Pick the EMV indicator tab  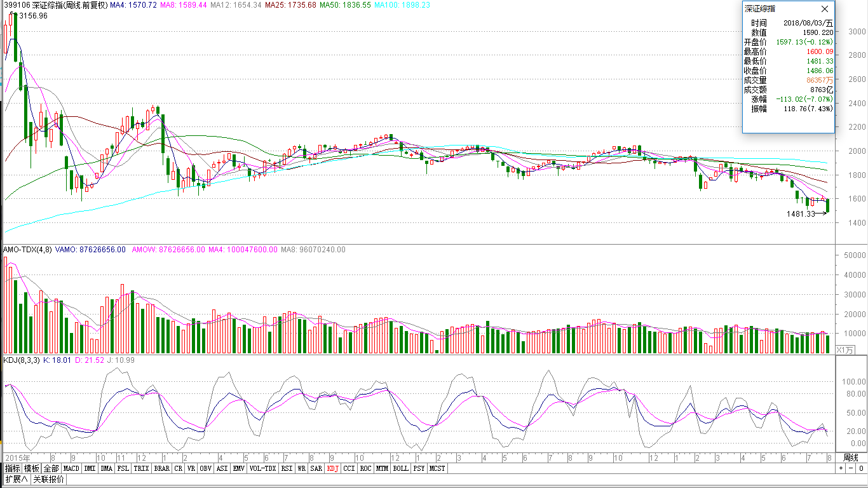238,468
